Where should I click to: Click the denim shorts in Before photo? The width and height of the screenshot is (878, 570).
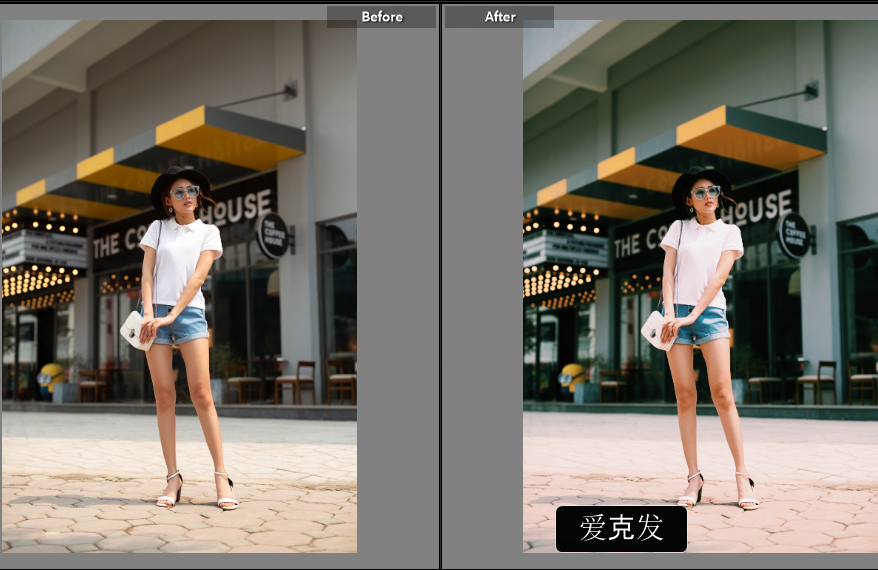click(x=181, y=325)
